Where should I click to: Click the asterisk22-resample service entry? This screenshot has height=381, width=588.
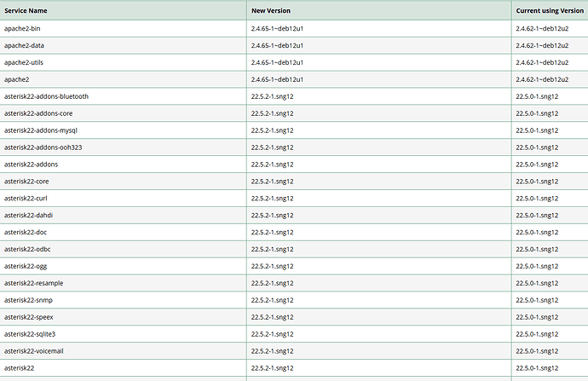(x=33, y=283)
